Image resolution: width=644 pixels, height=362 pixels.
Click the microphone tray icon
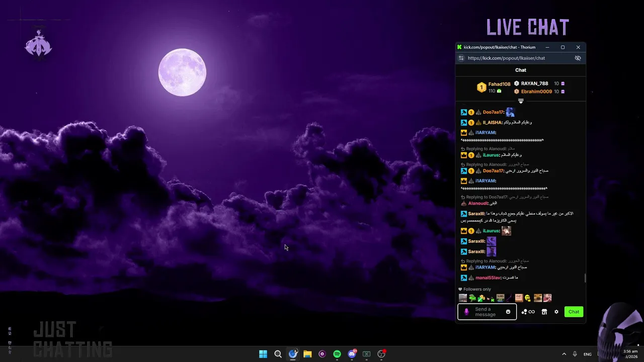coord(575,354)
